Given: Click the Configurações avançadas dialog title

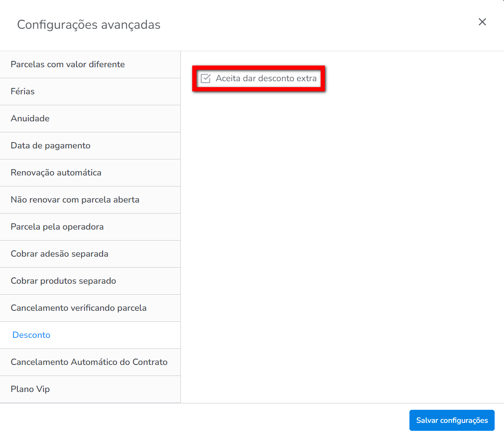Looking at the screenshot, I should tap(89, 25).
